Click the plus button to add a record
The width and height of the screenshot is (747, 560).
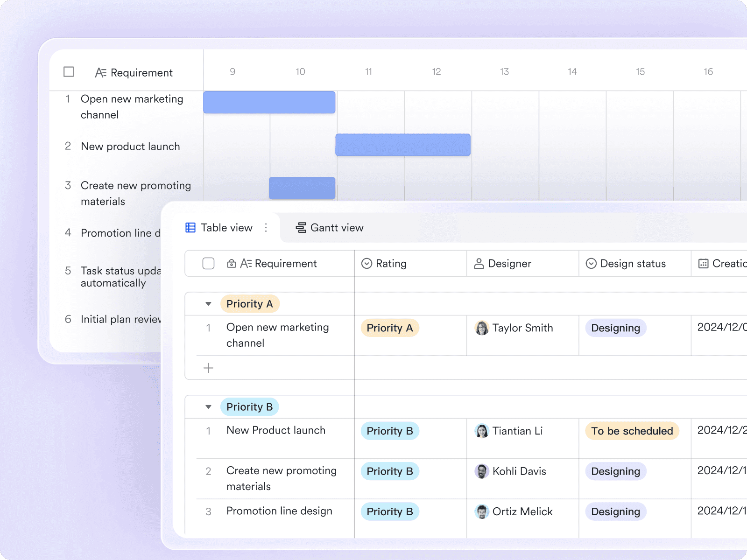209,368
